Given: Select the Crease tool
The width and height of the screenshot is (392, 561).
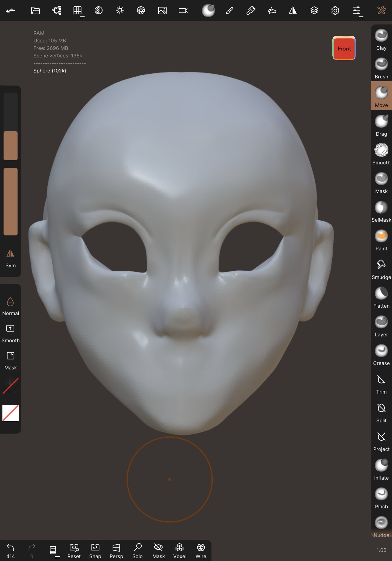Looking at the screenshot, I should click(381, 355).
